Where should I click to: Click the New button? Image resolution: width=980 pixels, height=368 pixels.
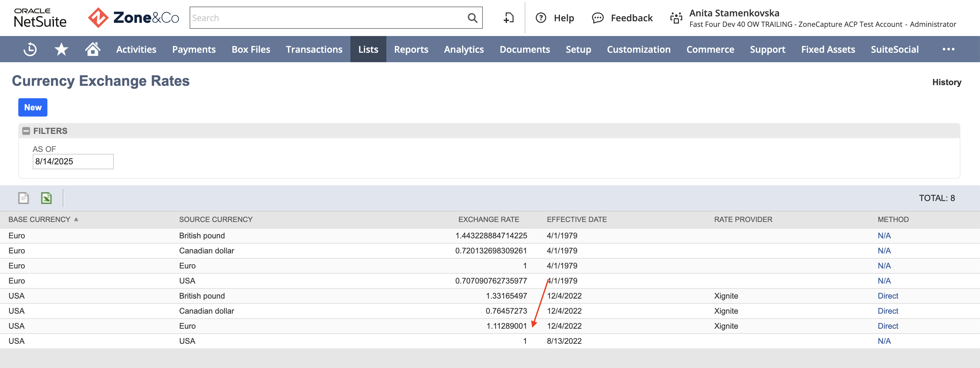pyautogui.click(x=33, y=107)
